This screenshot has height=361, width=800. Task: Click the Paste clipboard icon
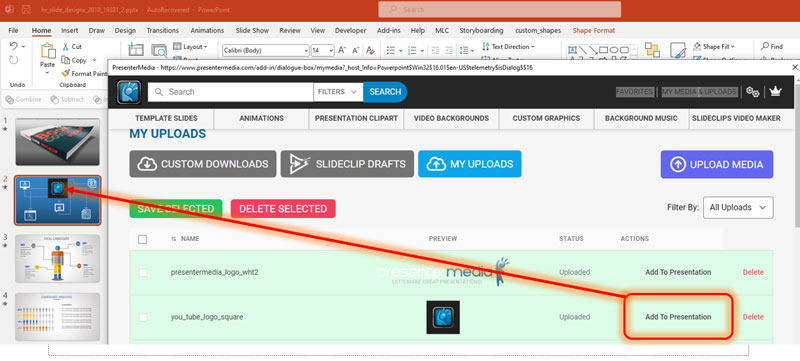(x=48, y=51)
